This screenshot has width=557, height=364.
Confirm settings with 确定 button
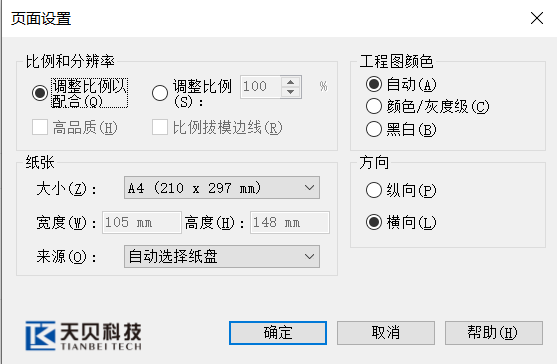click(278, 333)
